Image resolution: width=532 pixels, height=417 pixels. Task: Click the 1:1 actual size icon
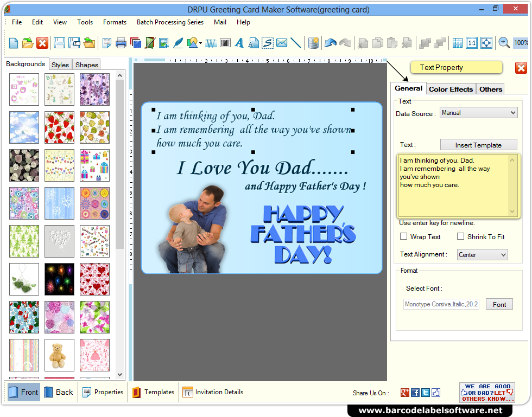pos(472,43)
